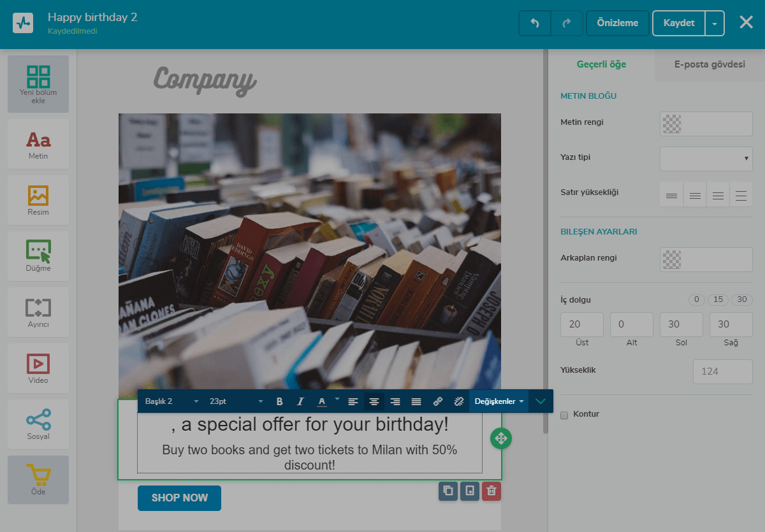Click the redo arrow icon
The width and height of the screenshot is (765, 532).
point(566,23)
